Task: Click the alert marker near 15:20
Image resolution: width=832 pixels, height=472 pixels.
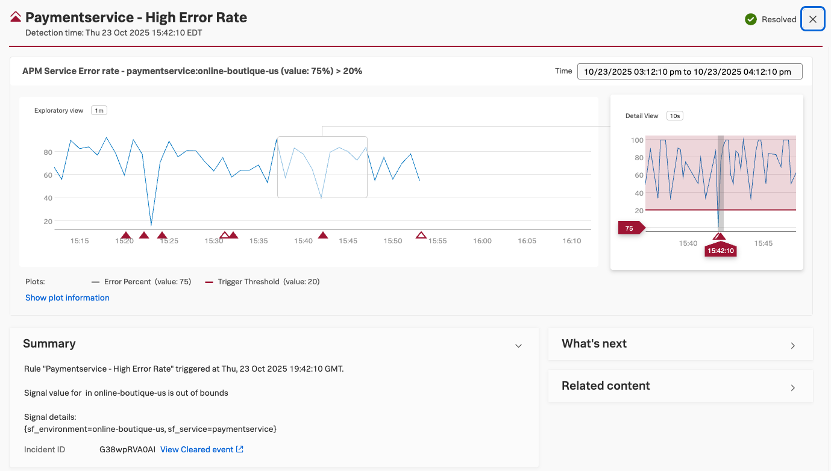Action: point(125,236)
